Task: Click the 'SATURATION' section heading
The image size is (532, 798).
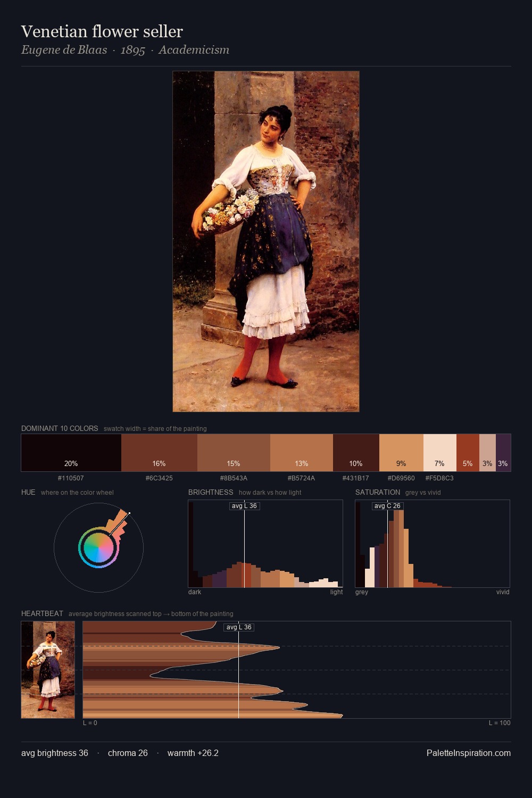Action: [x=378, y=493]
